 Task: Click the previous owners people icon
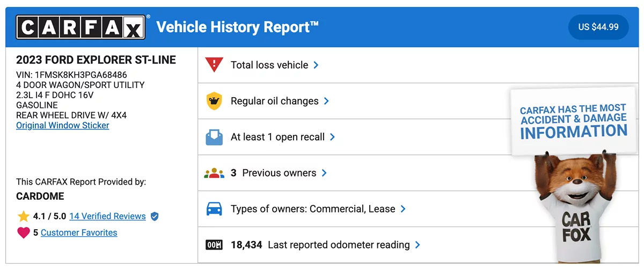pos(214,173)
